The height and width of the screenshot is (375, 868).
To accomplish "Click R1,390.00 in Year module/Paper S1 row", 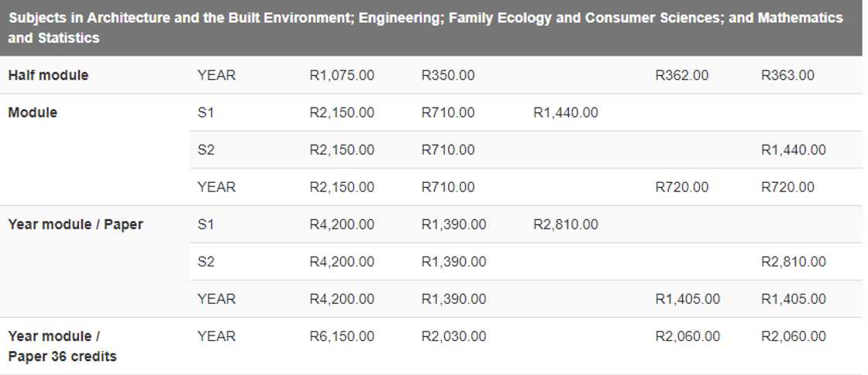I will click(x=453, y=224).
